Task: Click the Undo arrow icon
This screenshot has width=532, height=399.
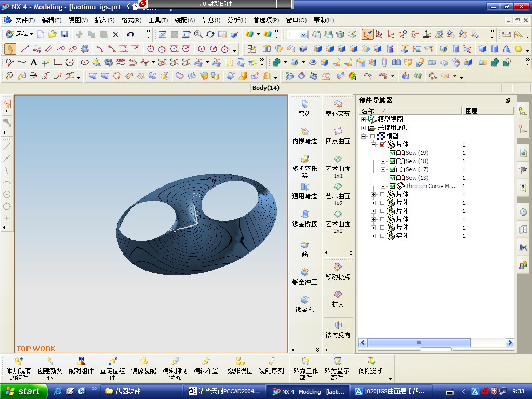Action: (130, 34)
